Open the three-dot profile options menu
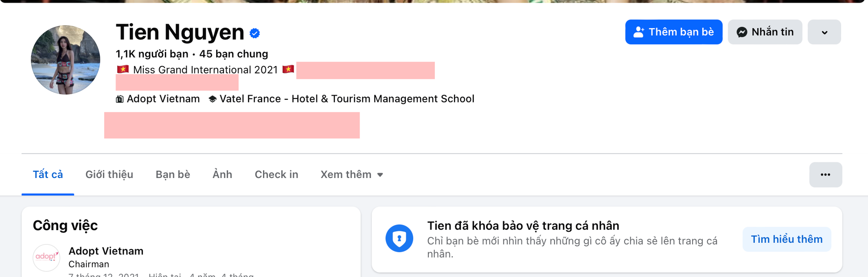The width and height of the screenshot is (868, 277). 825,175
